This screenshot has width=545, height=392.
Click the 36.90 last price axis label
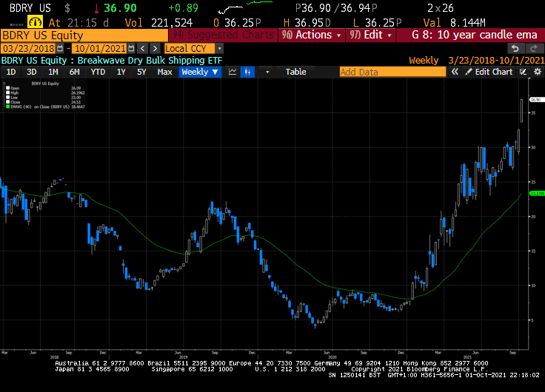click(x=536, y=100)
